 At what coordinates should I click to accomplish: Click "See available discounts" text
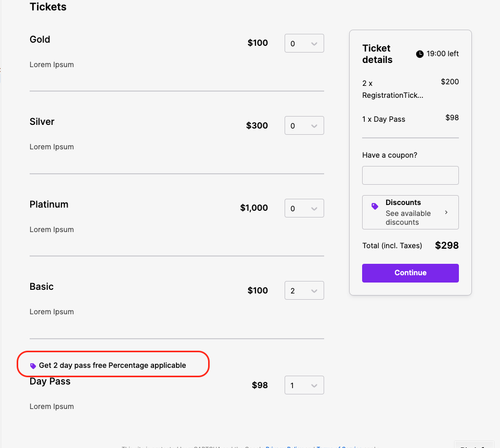pyautogui.click(x=408, y=217)
